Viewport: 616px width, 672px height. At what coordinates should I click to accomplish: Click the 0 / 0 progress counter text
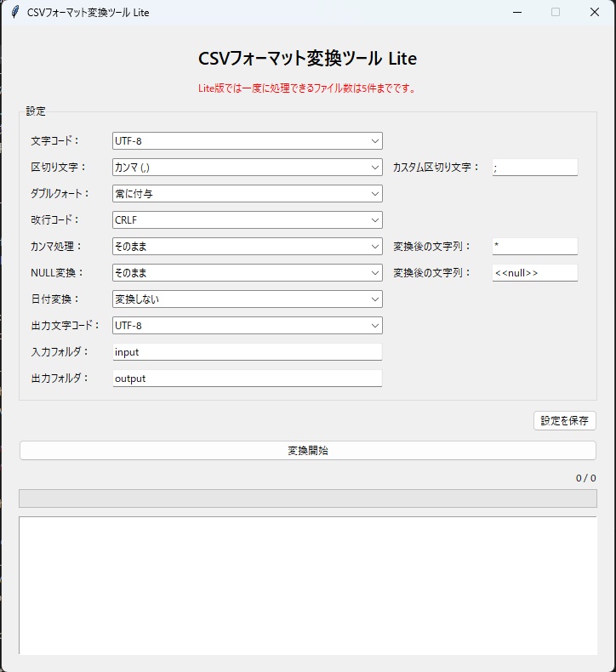pos(585,478)
